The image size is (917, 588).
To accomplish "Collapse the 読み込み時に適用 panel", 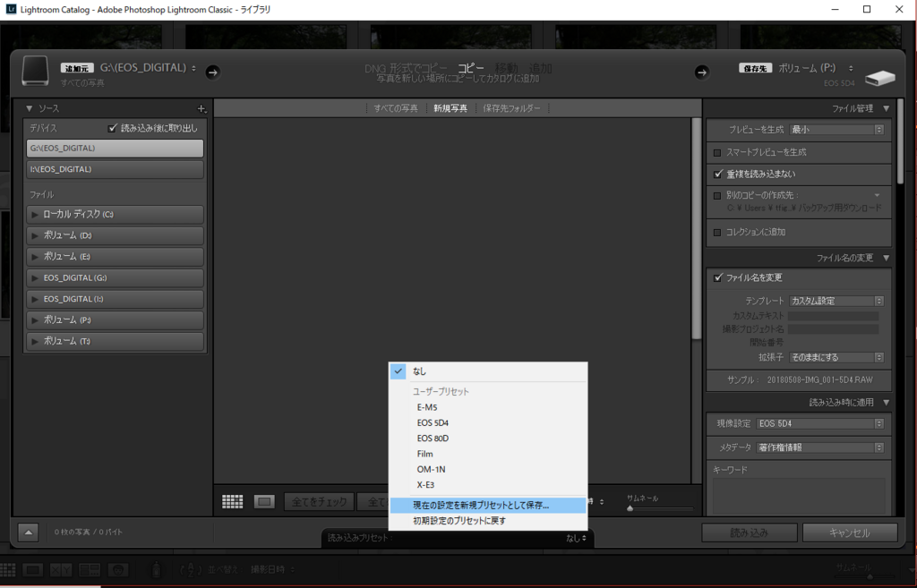I will pos(886,402).
